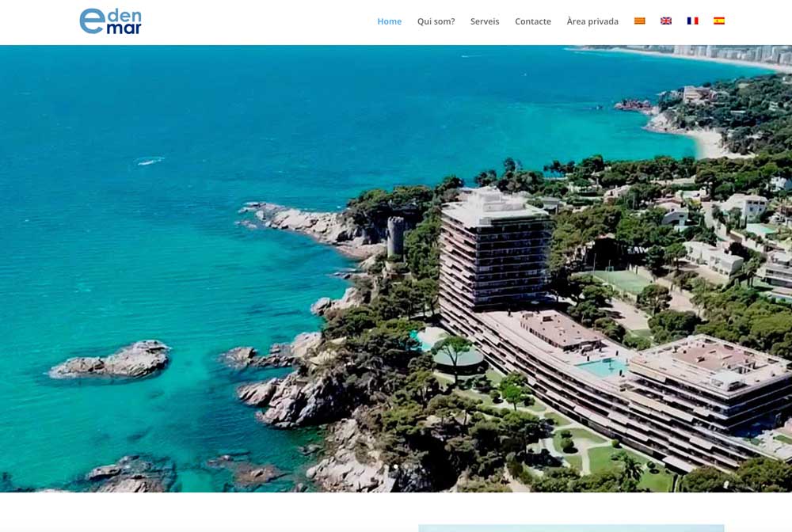Switch language with the Catalan flag
The height and width of the screenshot is (532, 792).
[639, 21]
